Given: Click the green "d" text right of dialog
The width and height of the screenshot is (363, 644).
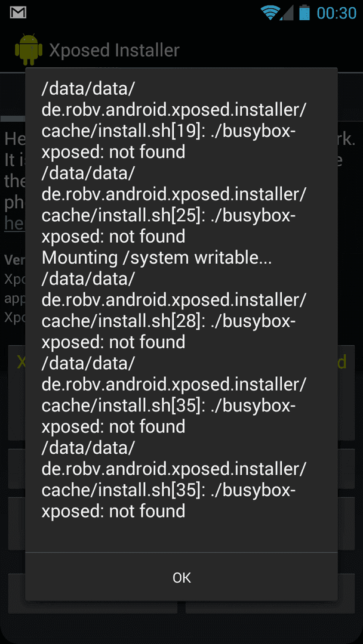Looking at the screenshot, I should click(342, 363).
